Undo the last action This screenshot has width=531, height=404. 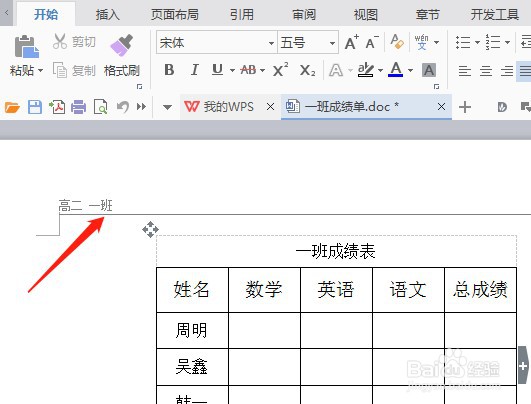123,107
